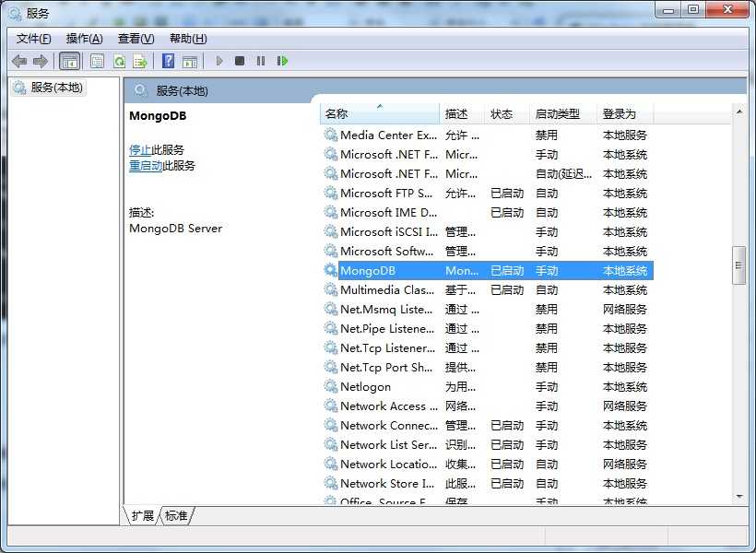Click the first Microsoft .NET F... service name
Screen dimensions: 756x553
[389, 154]
